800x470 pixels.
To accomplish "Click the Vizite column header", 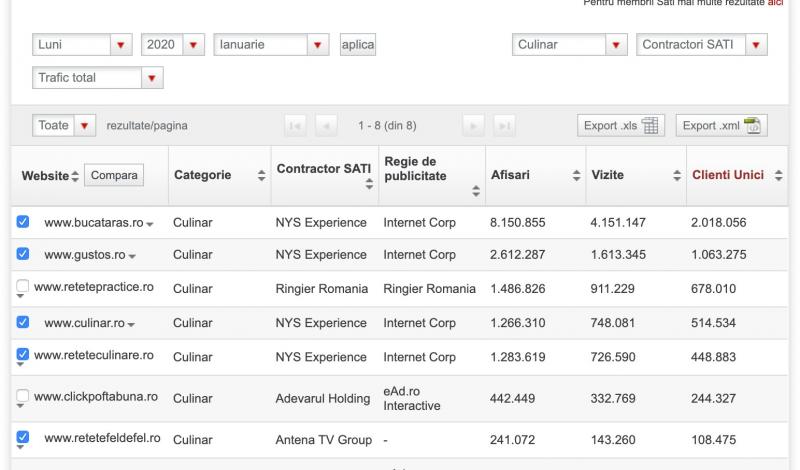I will [x=608, y=175].
